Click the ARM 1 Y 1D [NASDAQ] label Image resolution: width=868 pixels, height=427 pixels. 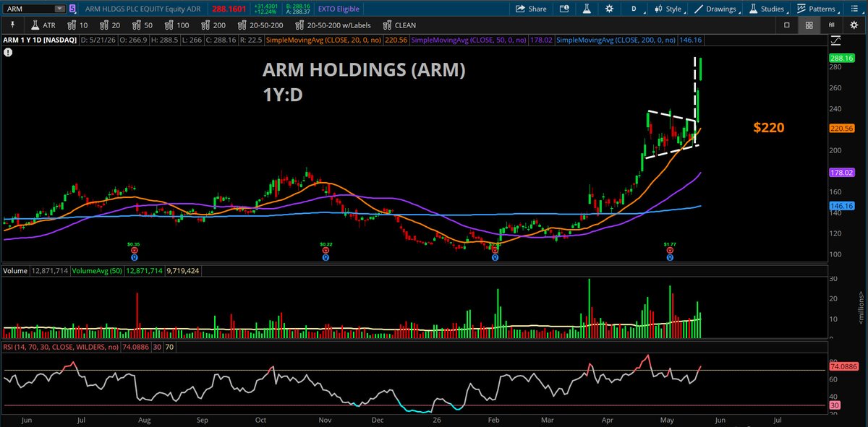(41, 40)
